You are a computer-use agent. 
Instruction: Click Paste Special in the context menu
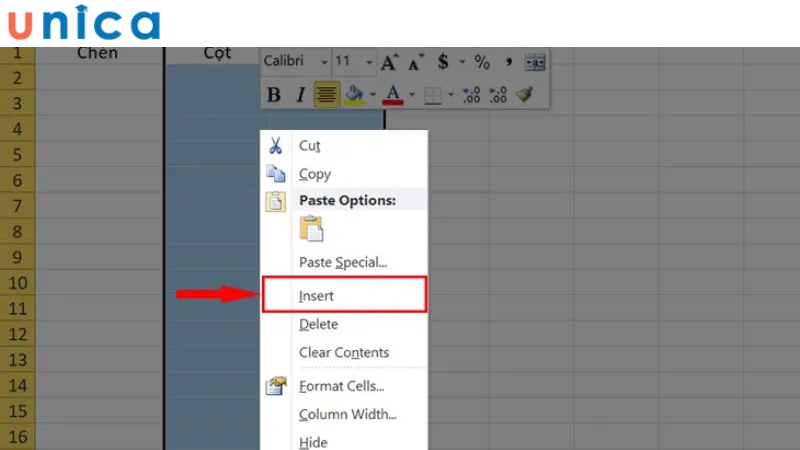(x=342, y=262)
